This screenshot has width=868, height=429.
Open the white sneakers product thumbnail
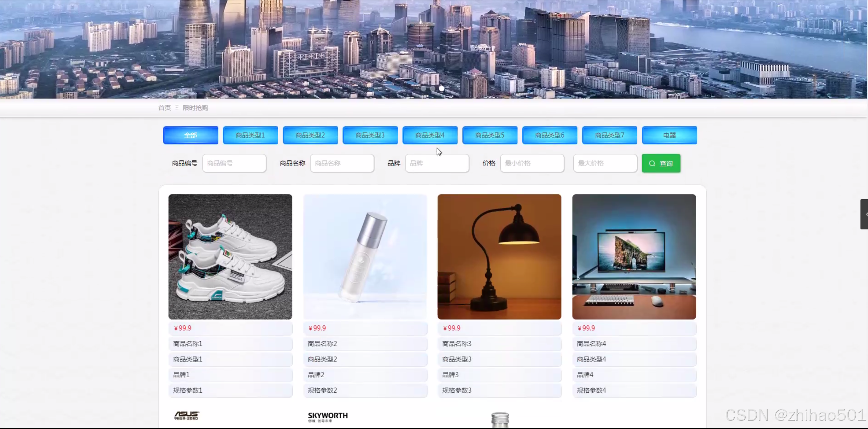(x=230, y=257)
